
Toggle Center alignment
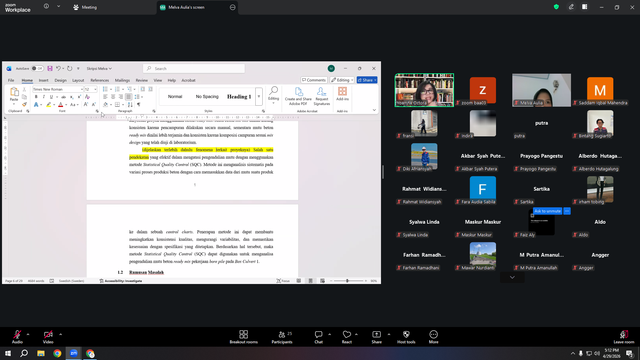click(x=113, y=97)
